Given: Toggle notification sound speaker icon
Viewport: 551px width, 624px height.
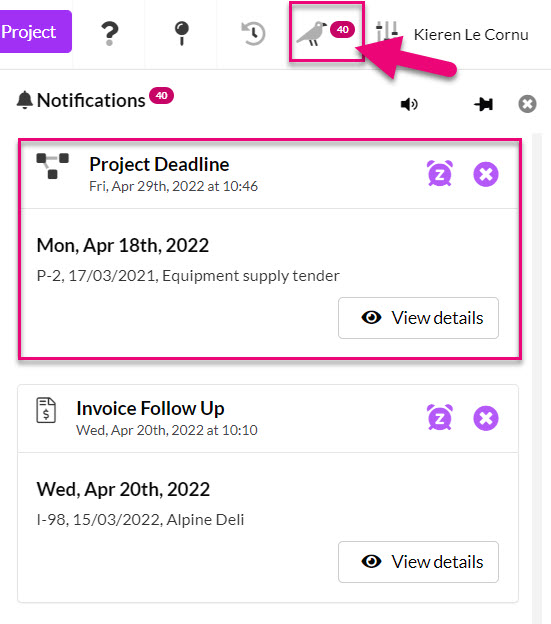Looking at the screenshot, I should (409, 104).
